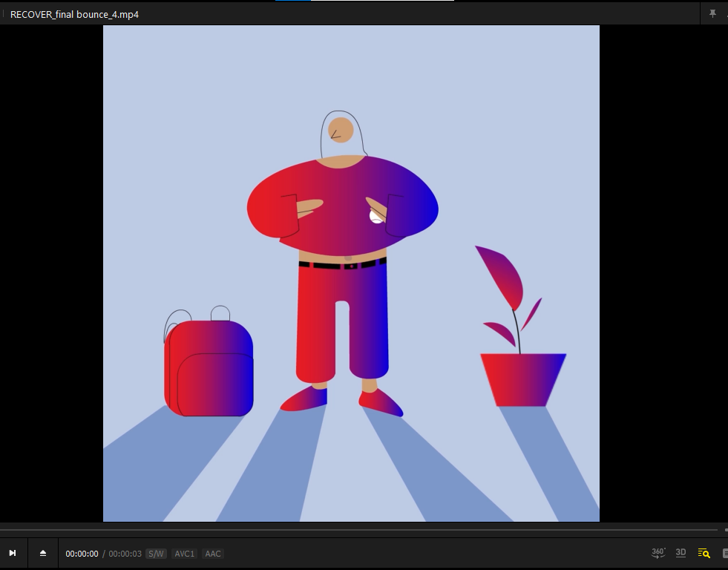
Task: Click the video playback area
Action: [x=351, y=273]
